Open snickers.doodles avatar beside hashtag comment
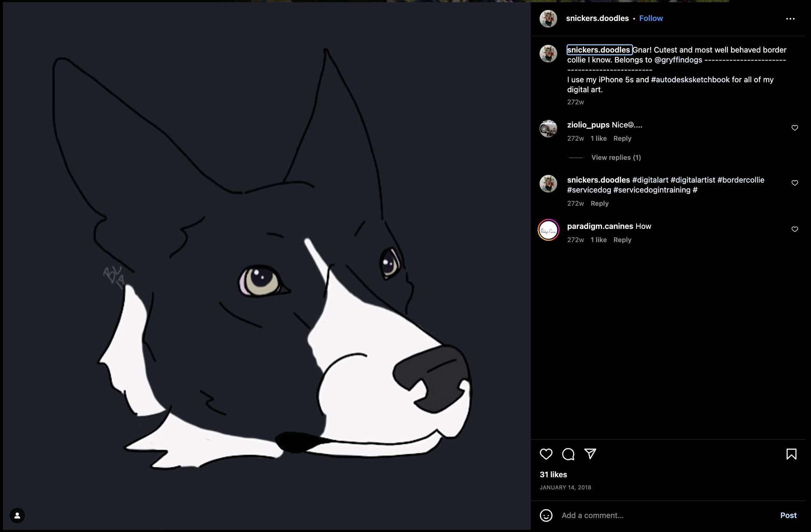Image resolution: width=811 pixels, height=532 pixels. pos(548,184)
